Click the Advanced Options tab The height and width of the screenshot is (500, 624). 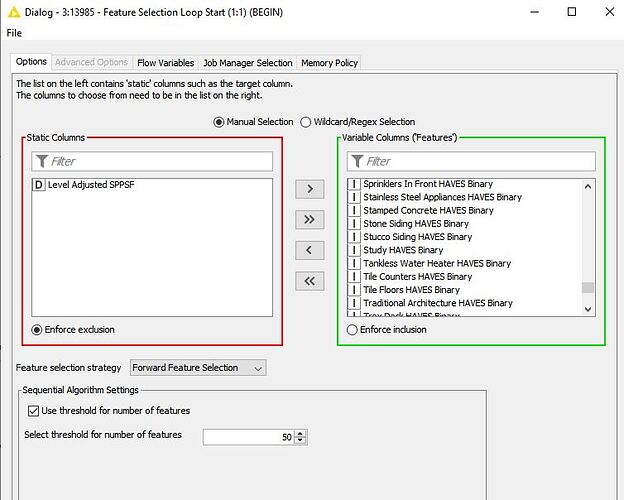92,62
